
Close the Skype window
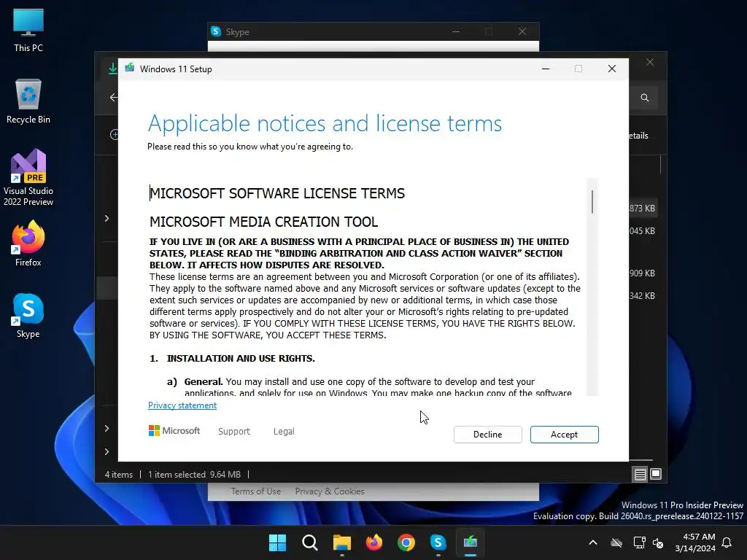click(522, 31)
